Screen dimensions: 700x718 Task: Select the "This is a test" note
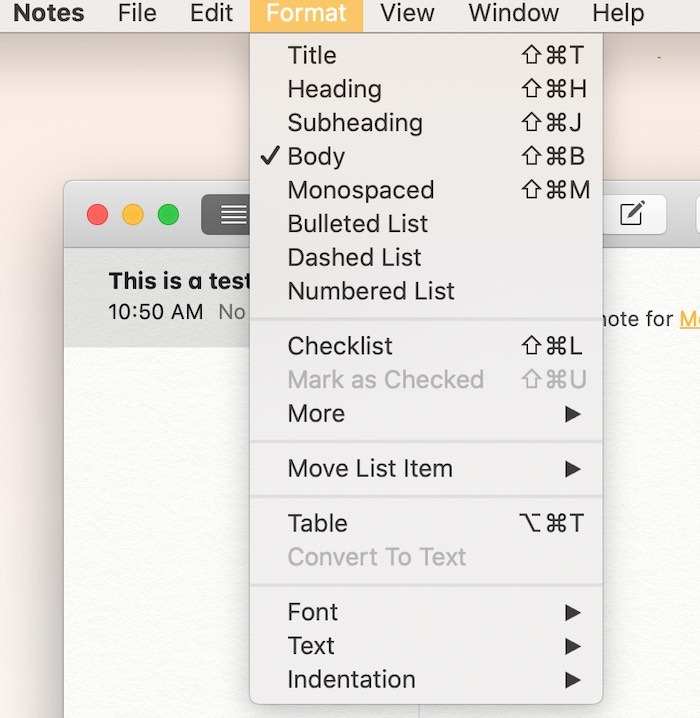click(x=157, y=297)
